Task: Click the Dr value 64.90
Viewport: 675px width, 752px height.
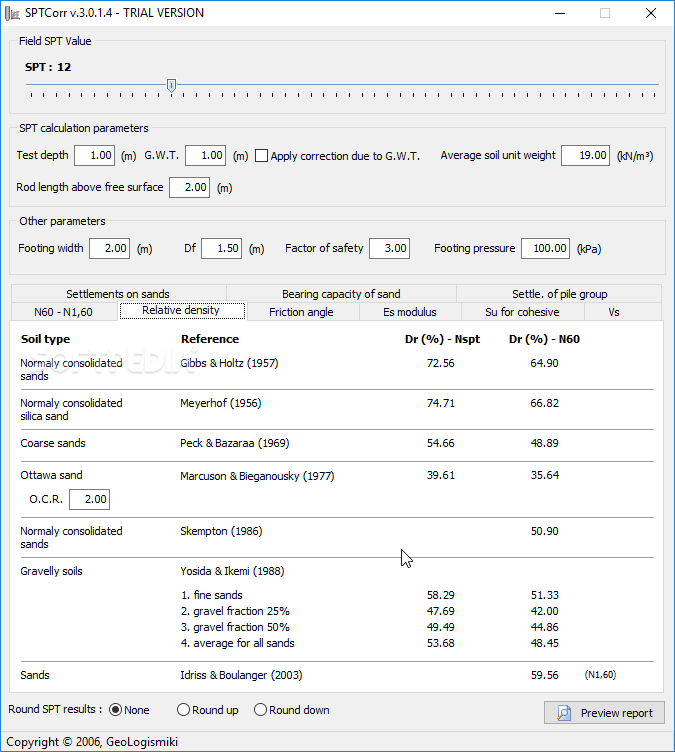Action: click(544, 363)
